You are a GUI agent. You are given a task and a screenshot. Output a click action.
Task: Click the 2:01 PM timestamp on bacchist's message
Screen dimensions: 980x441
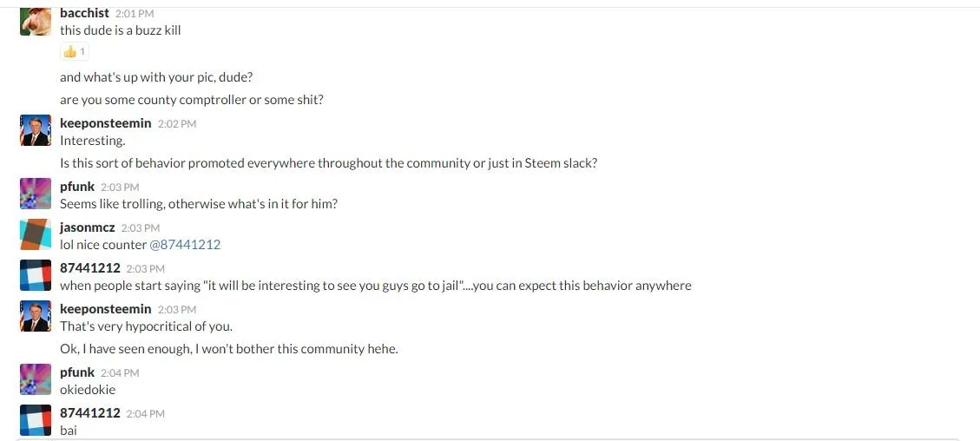[x=135, y=14]
